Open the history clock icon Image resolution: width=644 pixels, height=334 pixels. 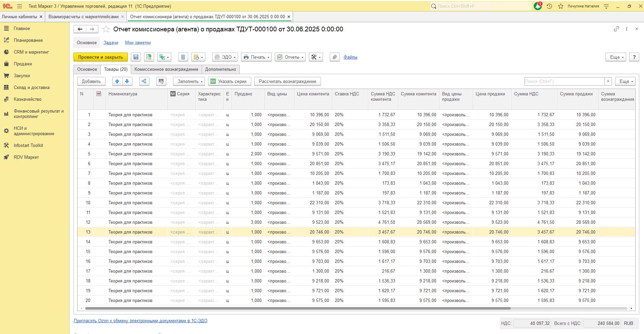point(549,6)
